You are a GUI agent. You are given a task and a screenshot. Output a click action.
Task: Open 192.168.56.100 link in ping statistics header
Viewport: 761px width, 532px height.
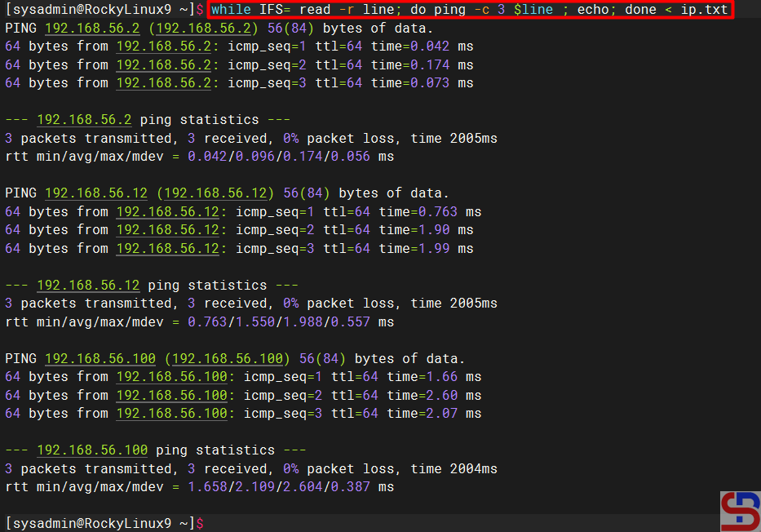[92, 450]
